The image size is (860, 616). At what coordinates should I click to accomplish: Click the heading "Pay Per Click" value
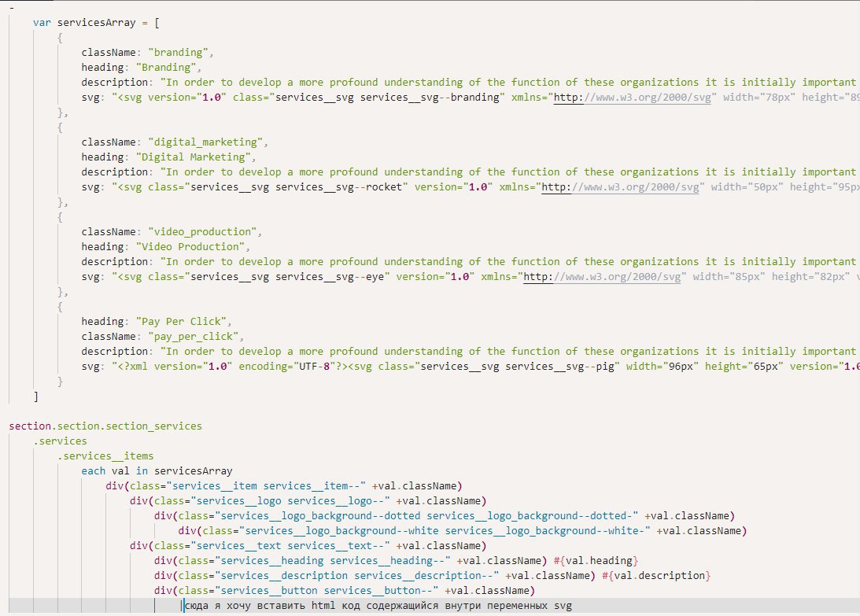(x=181, y=322)
